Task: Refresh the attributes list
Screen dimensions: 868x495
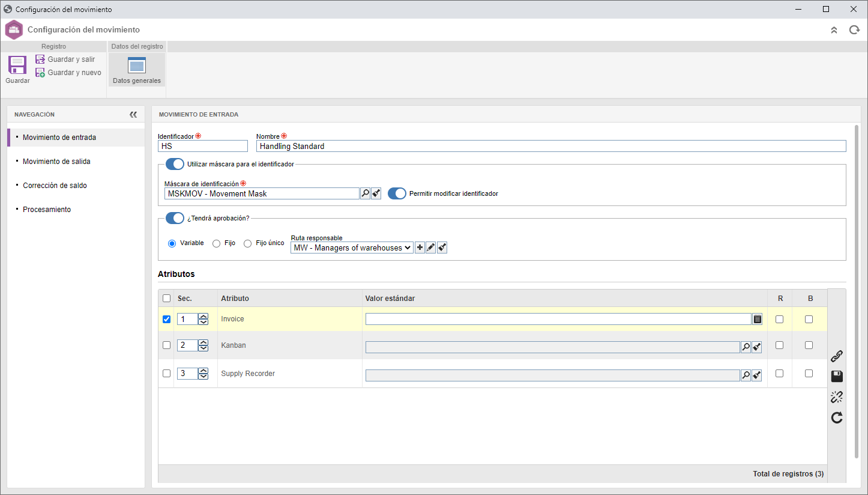Action: point(837,418)
